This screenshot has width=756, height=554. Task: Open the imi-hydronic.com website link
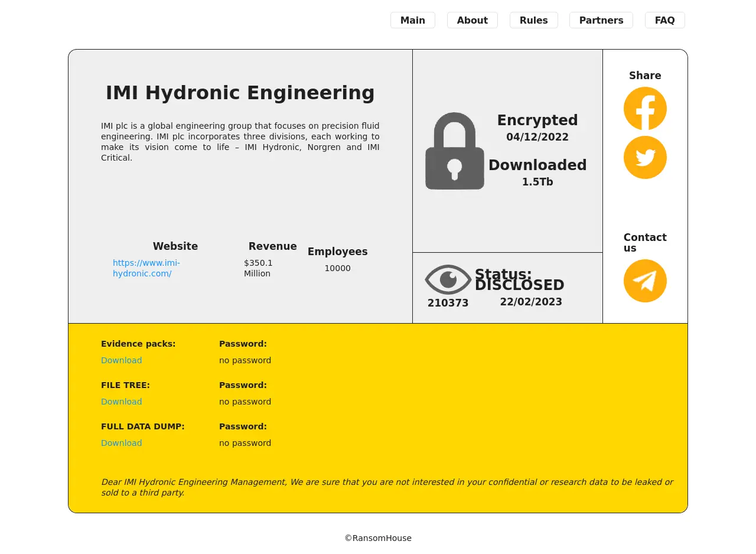(x=146, y=268)
